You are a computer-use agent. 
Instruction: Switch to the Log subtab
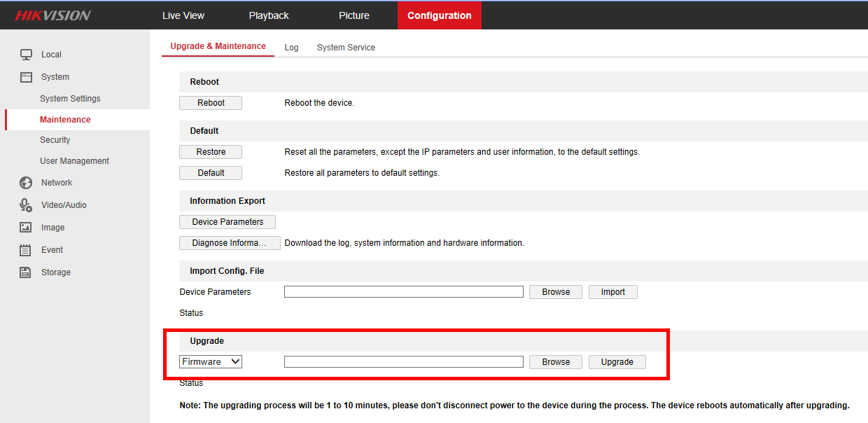[x=291, y=48]
